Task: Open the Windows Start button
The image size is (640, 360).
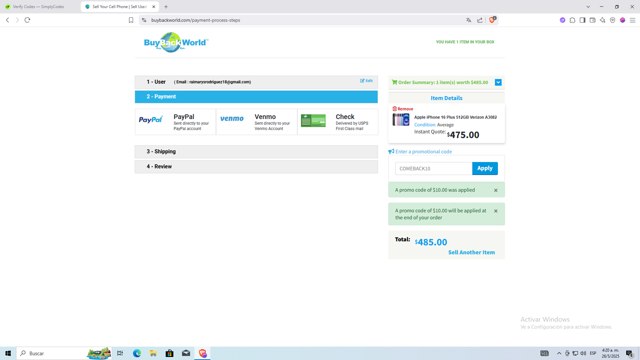Action: coord(8,353)
